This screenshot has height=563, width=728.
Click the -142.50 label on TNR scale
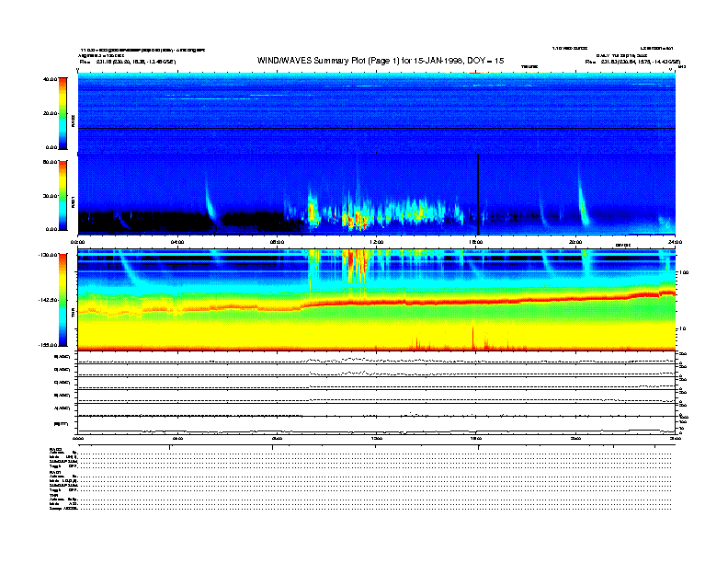(x=48, y=300)
